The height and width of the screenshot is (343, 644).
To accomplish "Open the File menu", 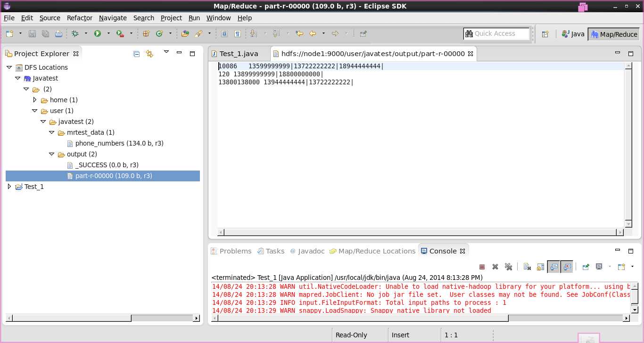I will [x=9, y=18].
